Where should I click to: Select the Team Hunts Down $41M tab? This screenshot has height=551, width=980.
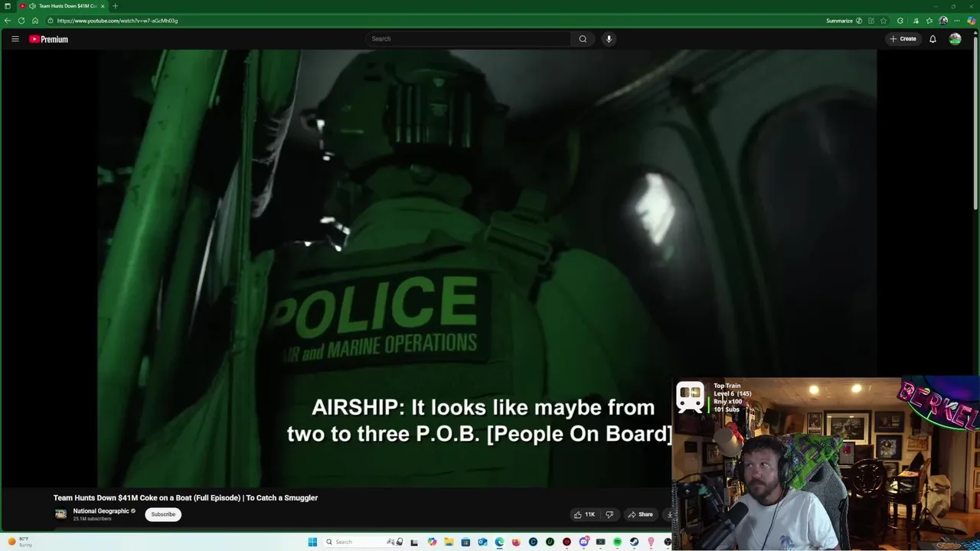(x=63, y=6)
